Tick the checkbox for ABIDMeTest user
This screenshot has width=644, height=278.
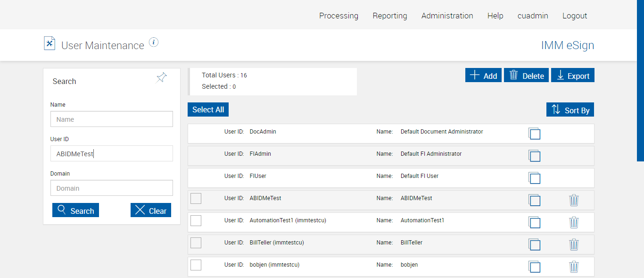point(196,199)
